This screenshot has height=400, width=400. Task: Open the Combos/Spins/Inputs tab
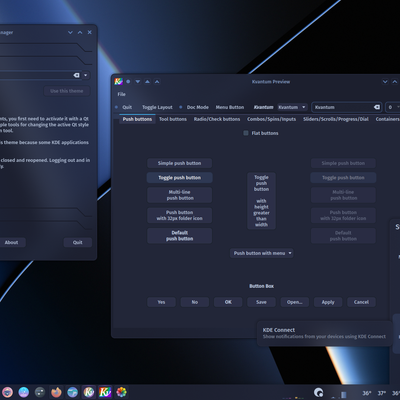coord(271,119)
